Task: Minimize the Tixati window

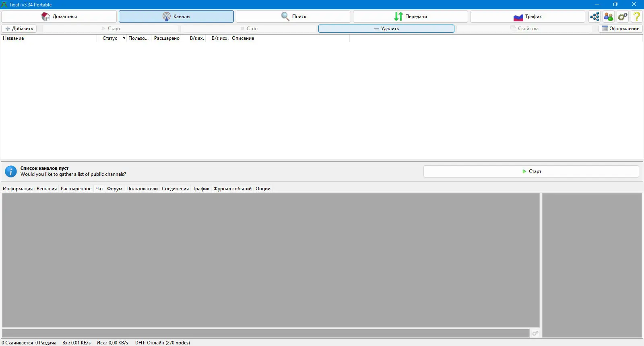Action: [x=597, y=4]
